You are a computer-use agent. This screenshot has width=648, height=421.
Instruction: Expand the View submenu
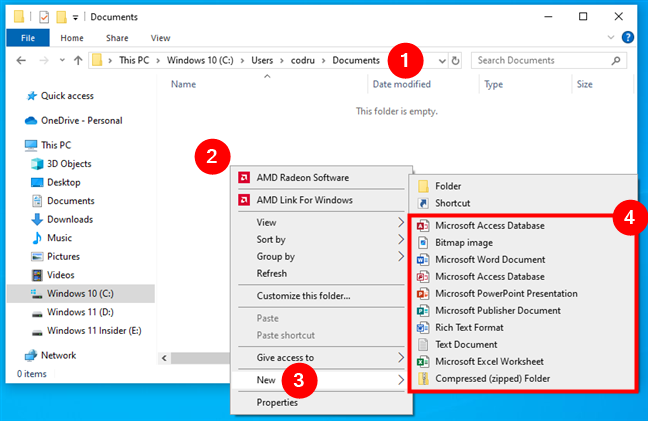coord(321,222)
